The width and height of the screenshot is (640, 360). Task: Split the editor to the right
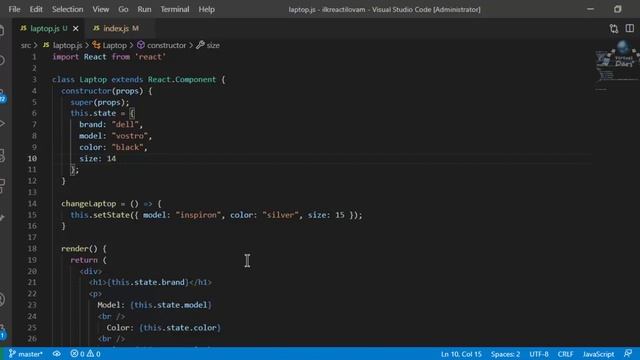click(x=630, y=28)
